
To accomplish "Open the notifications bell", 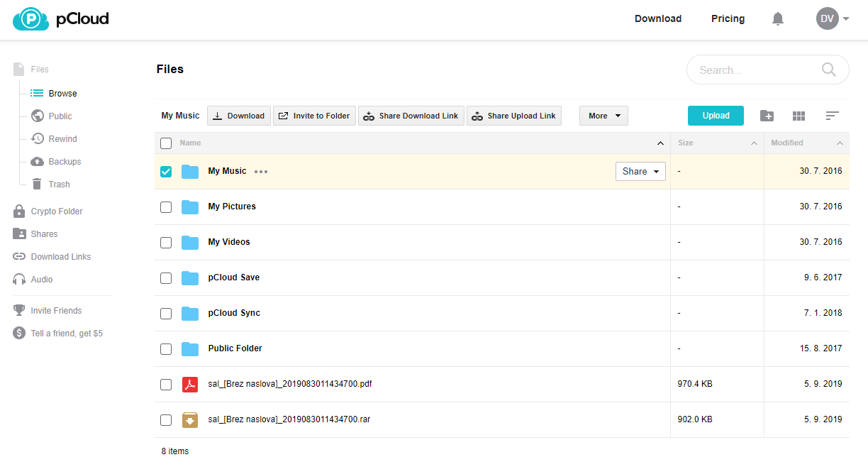I will (778, 19).
